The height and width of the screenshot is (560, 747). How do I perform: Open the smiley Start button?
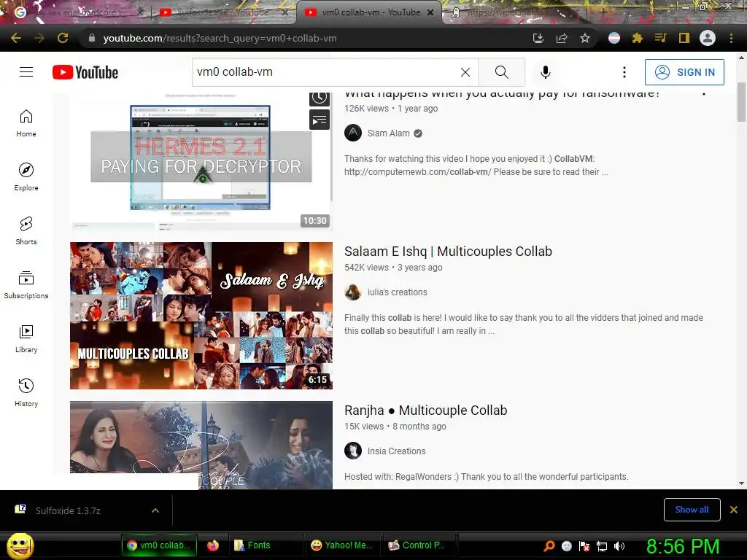20,545
